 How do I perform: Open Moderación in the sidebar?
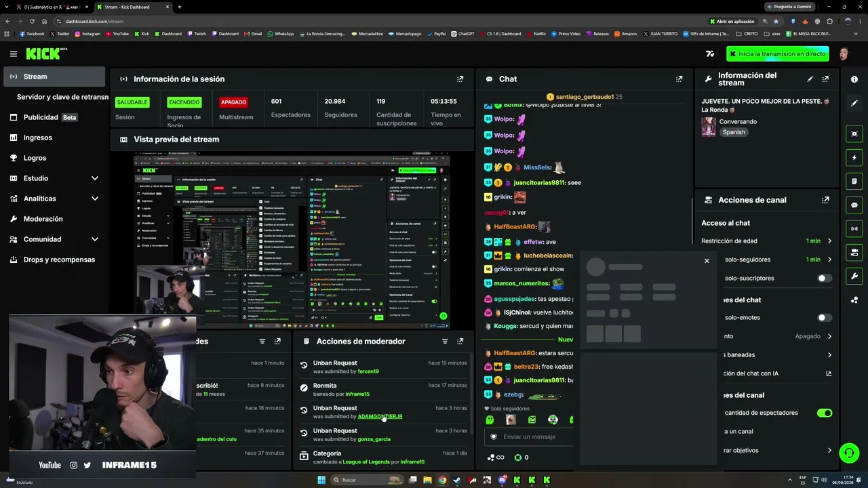click(x=54, y=219)
